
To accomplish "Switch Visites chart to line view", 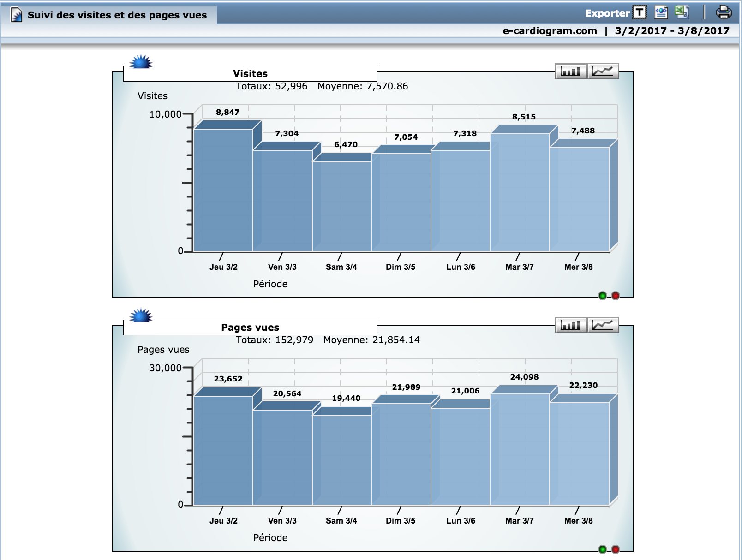I will pos(603,71).
